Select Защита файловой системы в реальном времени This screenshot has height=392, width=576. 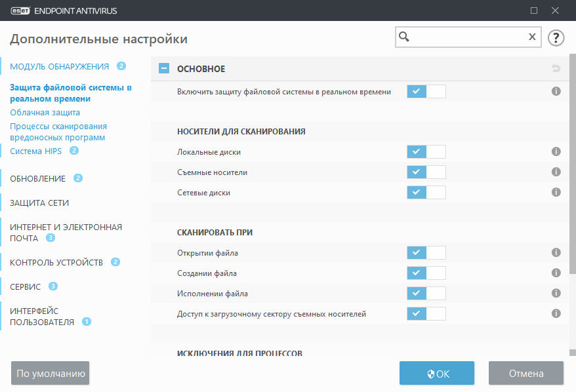click(x=71, y=93)
